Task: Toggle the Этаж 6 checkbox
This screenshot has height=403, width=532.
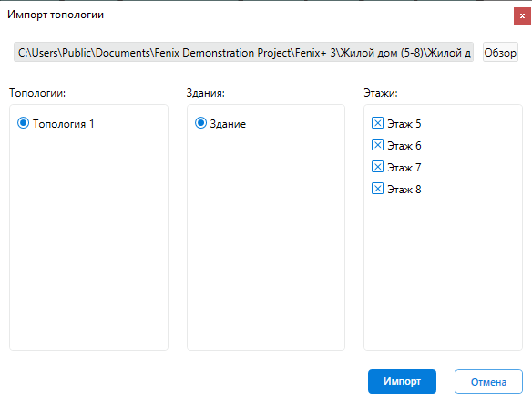Action: [377, 145]
